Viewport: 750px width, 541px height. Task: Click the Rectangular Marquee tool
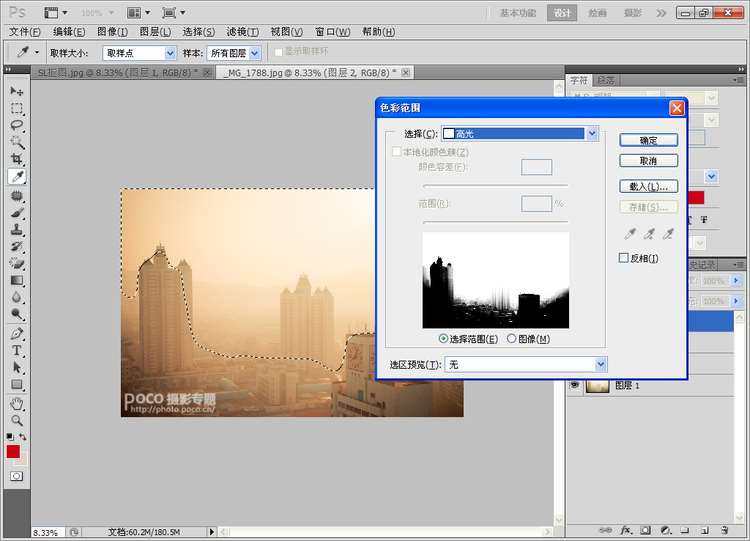tap(17, 108)
